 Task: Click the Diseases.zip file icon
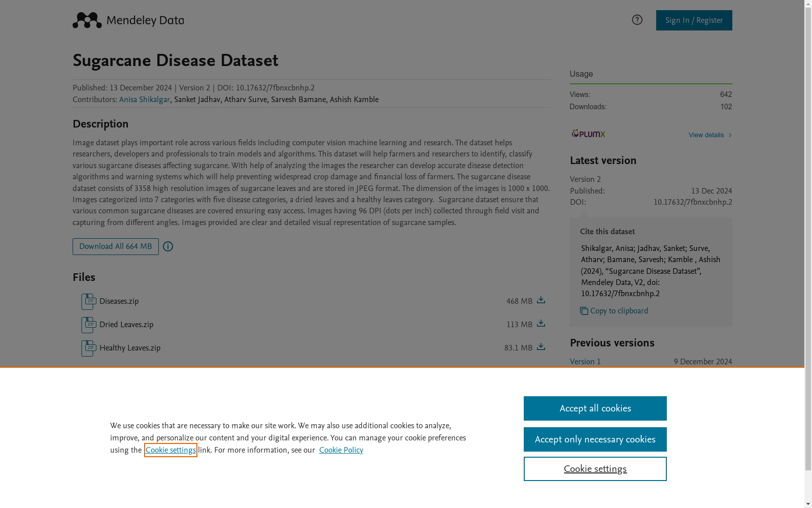(89, 301)
